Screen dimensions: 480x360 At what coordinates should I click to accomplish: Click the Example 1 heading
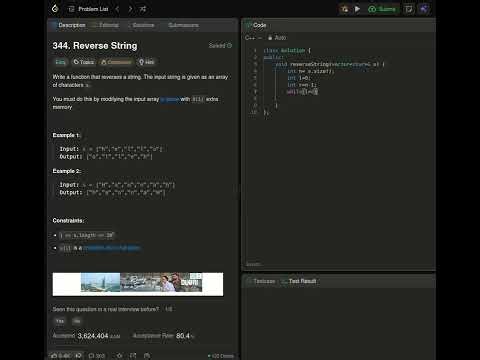click(x=66, y=135)
